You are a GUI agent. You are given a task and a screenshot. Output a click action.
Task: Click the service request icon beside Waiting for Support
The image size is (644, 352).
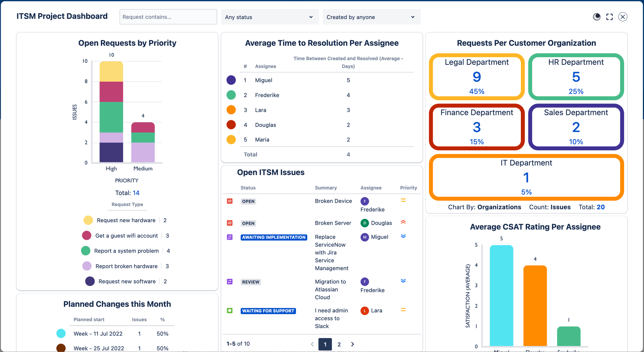pos(230,311)
